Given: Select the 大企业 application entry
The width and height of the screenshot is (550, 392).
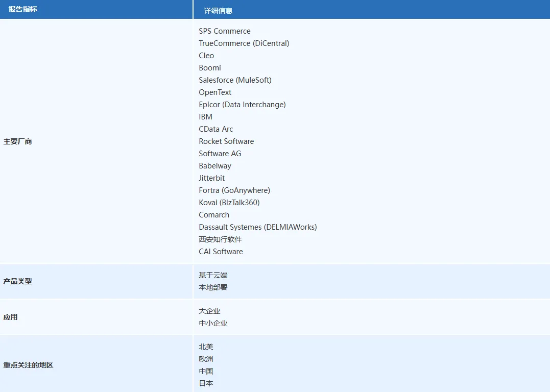Looking at the screenshot, I should tap(209, 311).
